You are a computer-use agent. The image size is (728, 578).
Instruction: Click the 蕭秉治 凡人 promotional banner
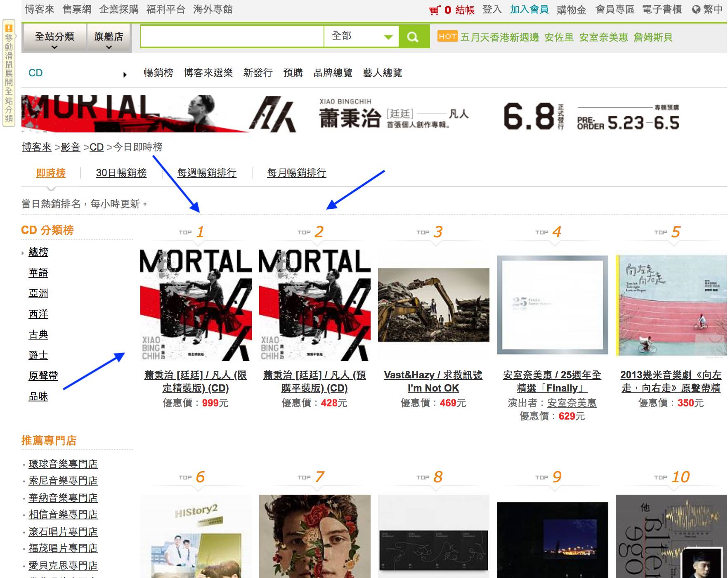374,114
